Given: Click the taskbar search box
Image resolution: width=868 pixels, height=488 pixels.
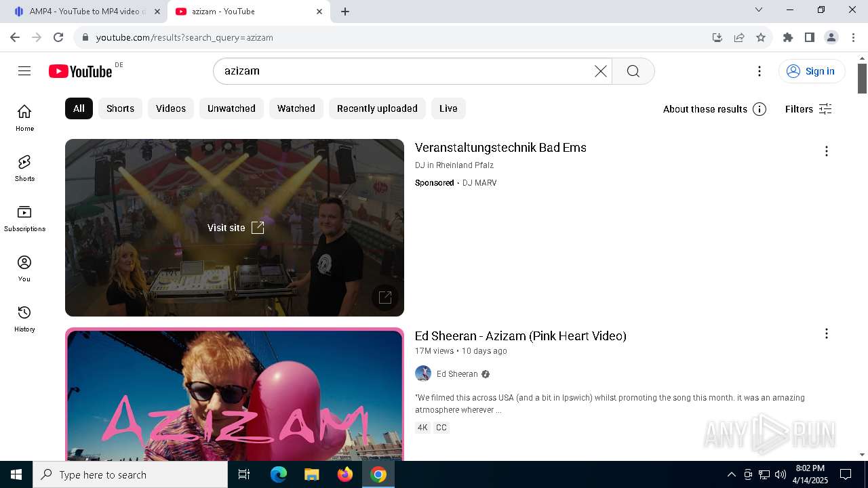Looking at the screenshot, I should coord(130,474).
